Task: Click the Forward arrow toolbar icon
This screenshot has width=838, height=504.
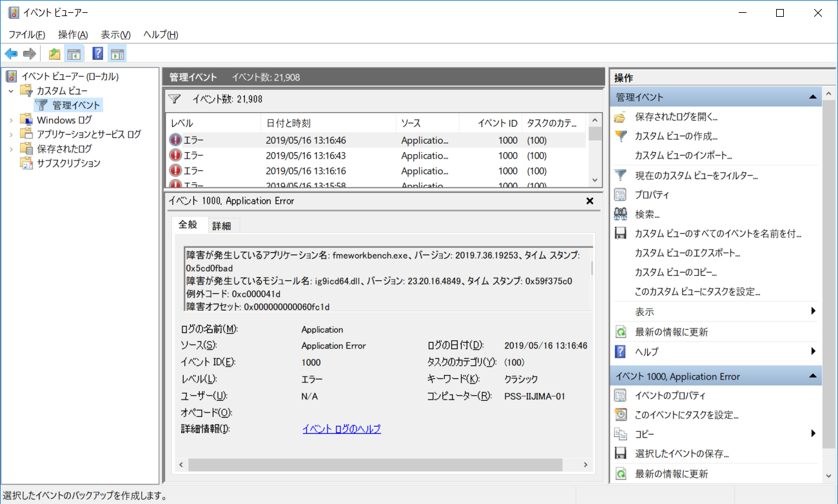Action: 29,54
